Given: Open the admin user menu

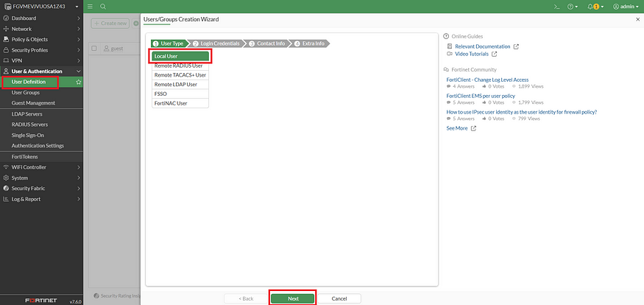Looking at the screenshot, I should click(626, 7).
